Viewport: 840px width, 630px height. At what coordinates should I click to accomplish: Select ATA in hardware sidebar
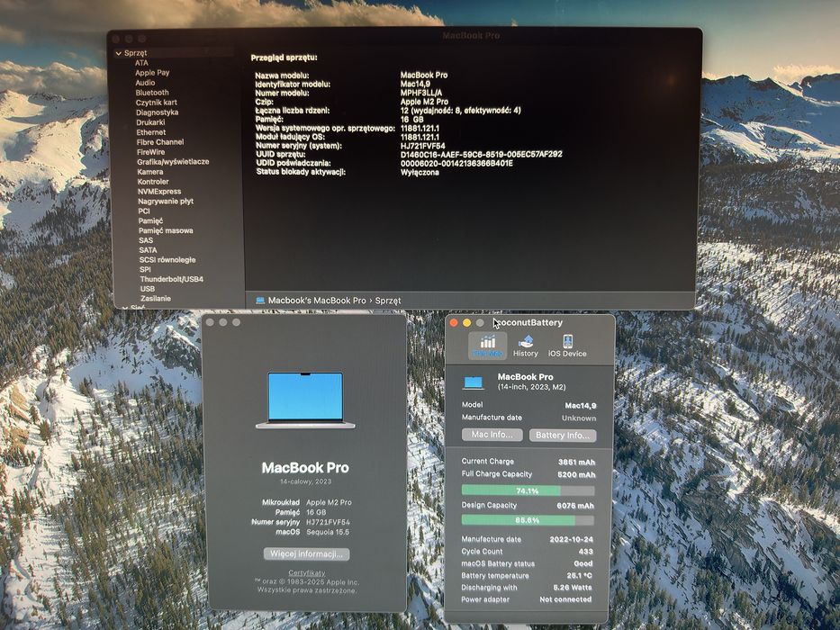point(141,63)
